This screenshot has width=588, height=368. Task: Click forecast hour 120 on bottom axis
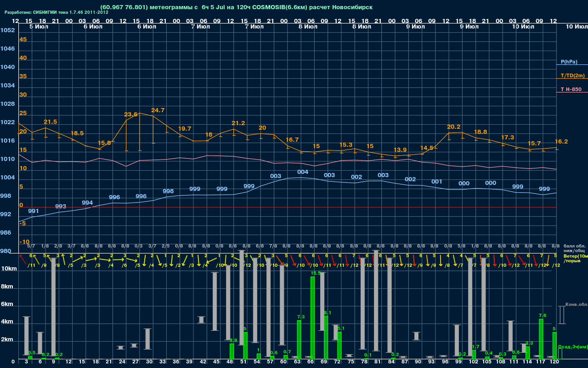pyautogui.click(x=554, y=362)
